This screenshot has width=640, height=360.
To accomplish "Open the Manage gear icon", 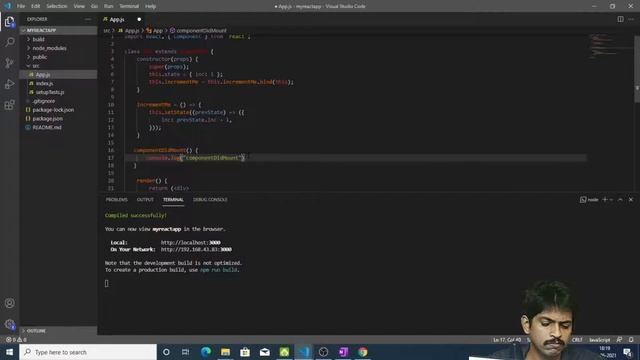I will (9, 324).
